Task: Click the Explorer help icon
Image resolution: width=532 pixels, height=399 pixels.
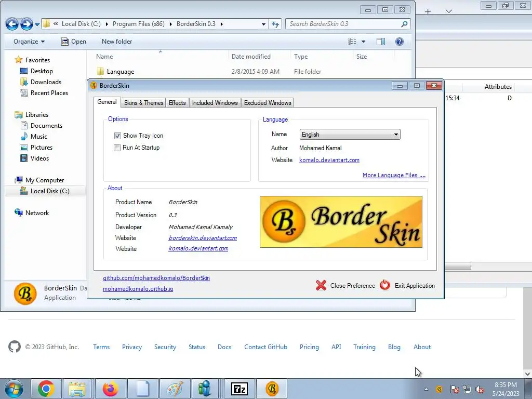Action: coord(400,42)
